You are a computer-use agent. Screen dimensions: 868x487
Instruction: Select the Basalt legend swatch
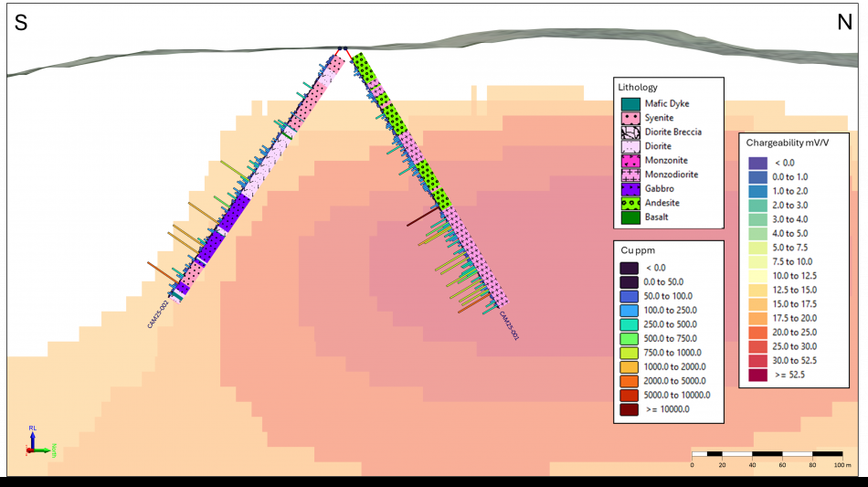(629, 217)
